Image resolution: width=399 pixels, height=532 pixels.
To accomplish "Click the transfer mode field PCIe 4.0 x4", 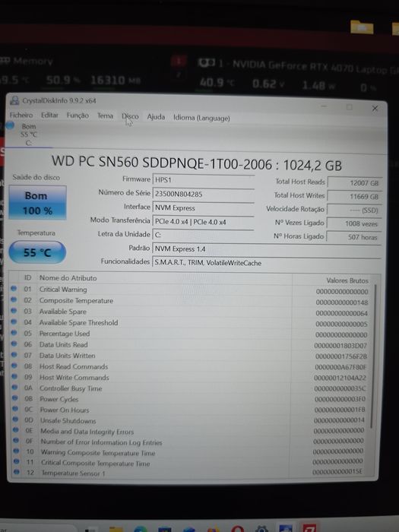I will coord(203,222).
